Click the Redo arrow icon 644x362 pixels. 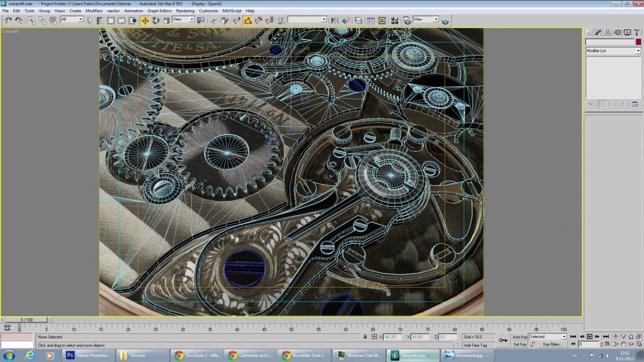pos(19,21)
